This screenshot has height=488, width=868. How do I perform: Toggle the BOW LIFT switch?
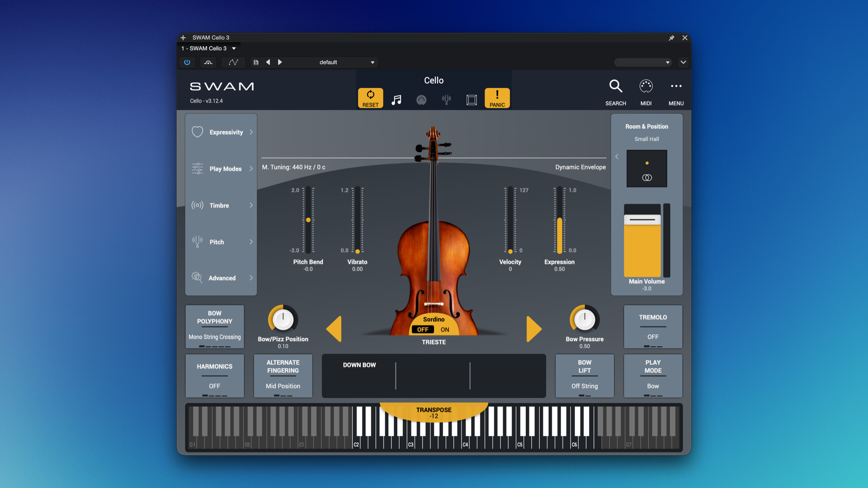[x=585, y=376]
